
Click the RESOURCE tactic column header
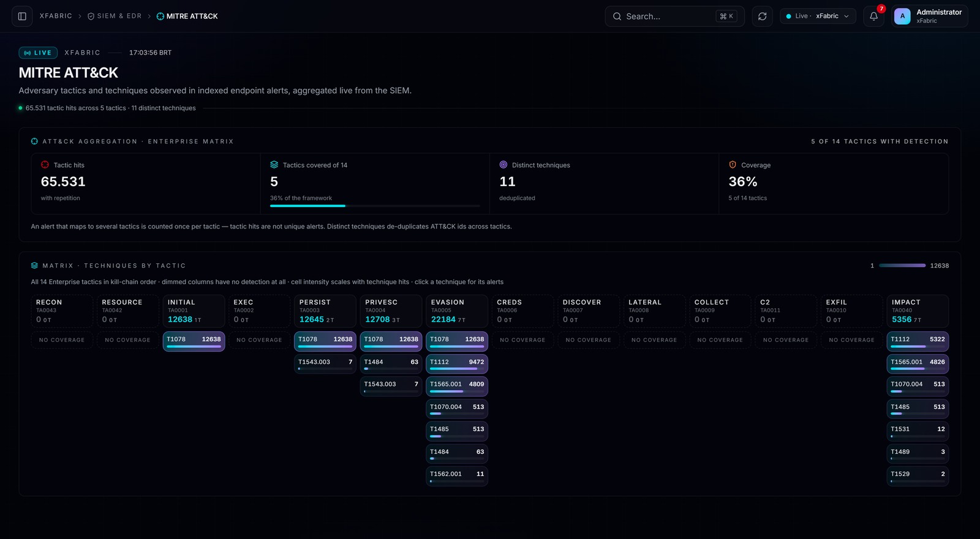(127, 311)
